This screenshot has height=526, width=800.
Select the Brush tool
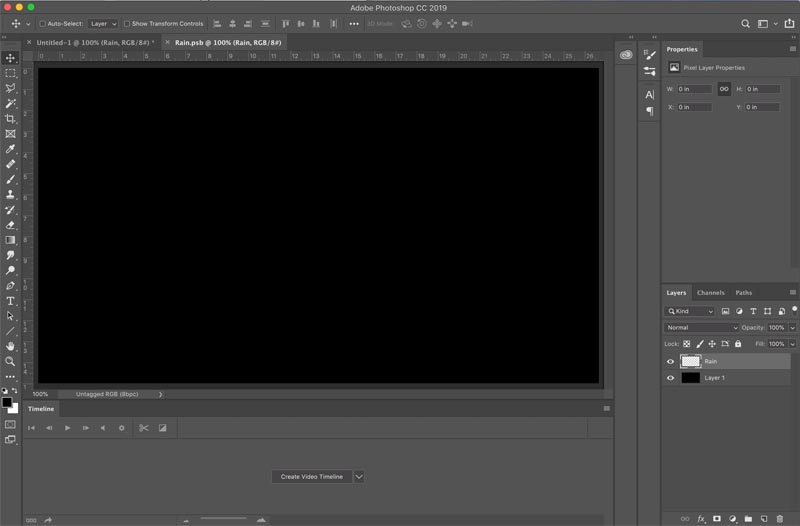(10, 180)
